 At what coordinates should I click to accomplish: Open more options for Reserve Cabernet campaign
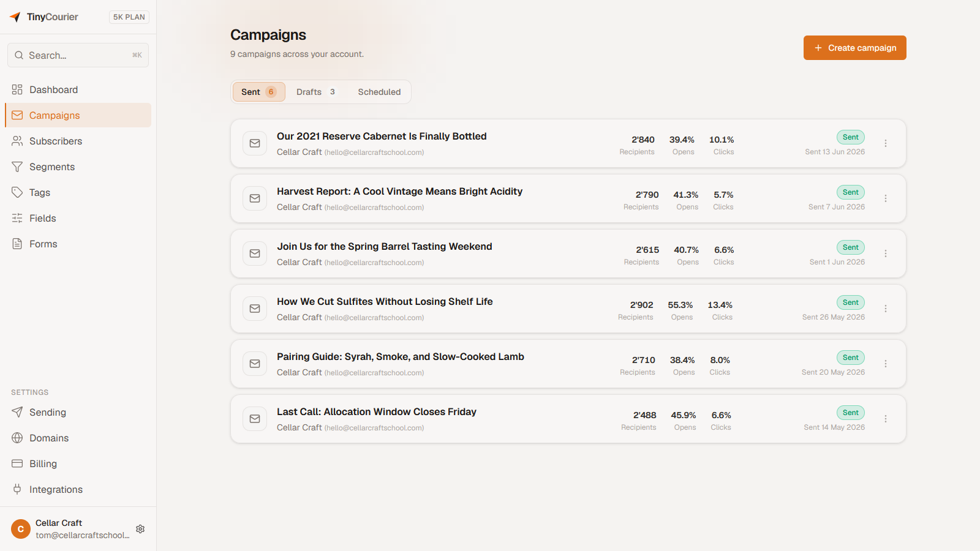click(886, 143)
